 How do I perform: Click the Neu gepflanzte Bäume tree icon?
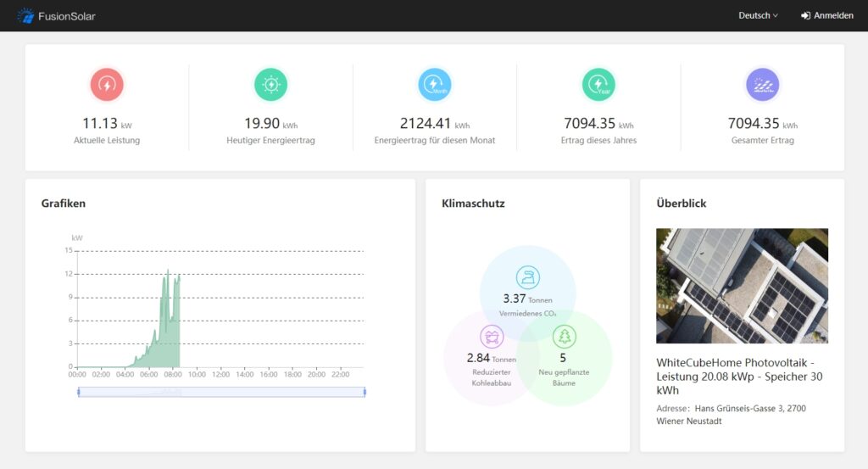(x=564, y=336)
